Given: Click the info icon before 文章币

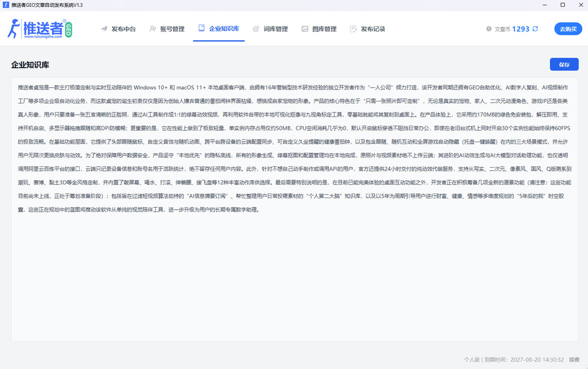Looking at the screenshot, I should [x=489, y=29].
